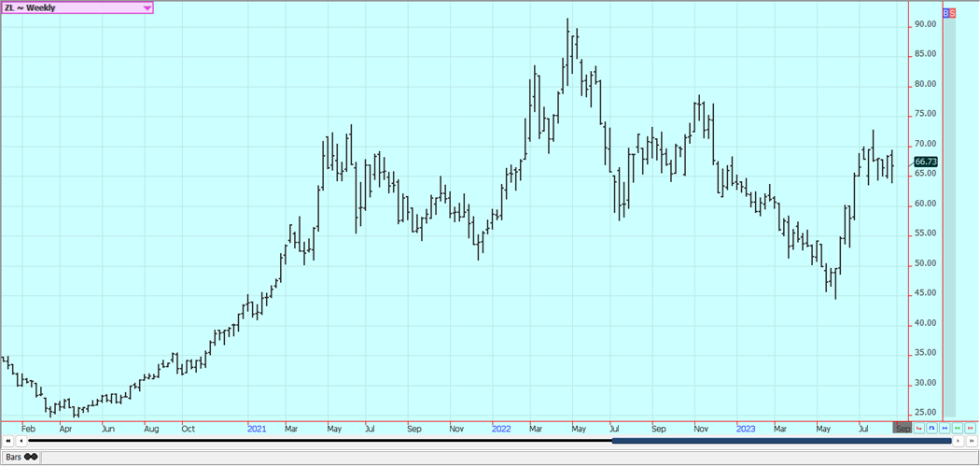
Task: Click the Nov label before 2023
Action: 701,429
